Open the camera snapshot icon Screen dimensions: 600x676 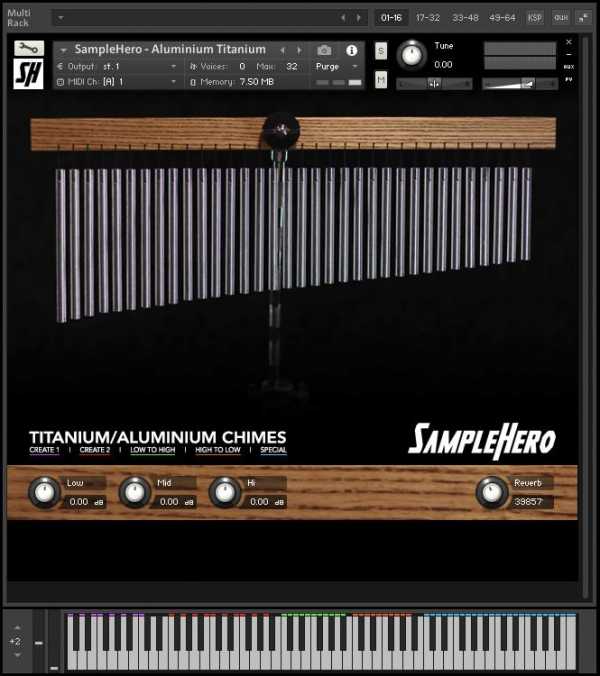(x=324, y=50)
